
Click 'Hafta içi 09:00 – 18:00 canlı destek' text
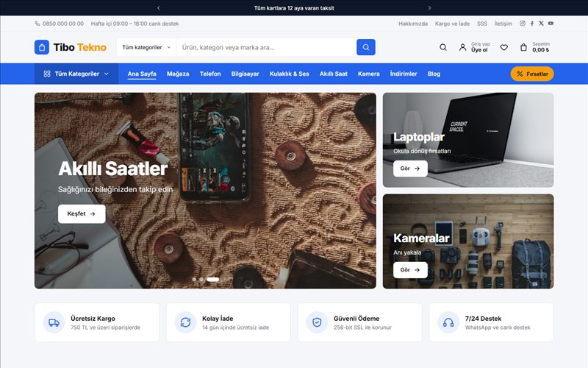[135, 24]
